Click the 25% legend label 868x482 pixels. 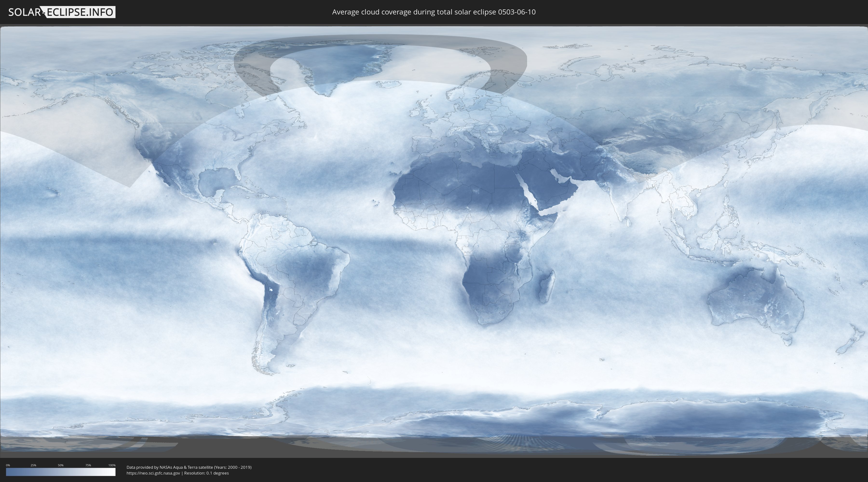pos(33,465)
